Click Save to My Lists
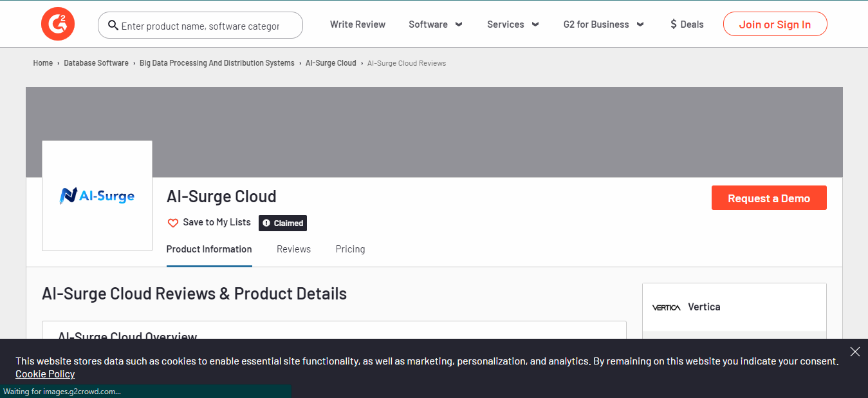The image size is (868, 398). (x=217, y=222)
